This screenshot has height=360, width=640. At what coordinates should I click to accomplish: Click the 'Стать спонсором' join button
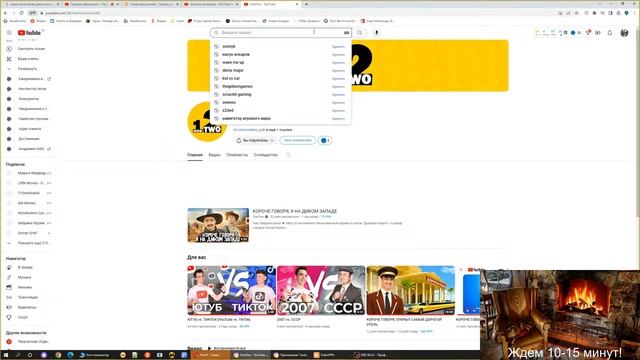point(298,140)
